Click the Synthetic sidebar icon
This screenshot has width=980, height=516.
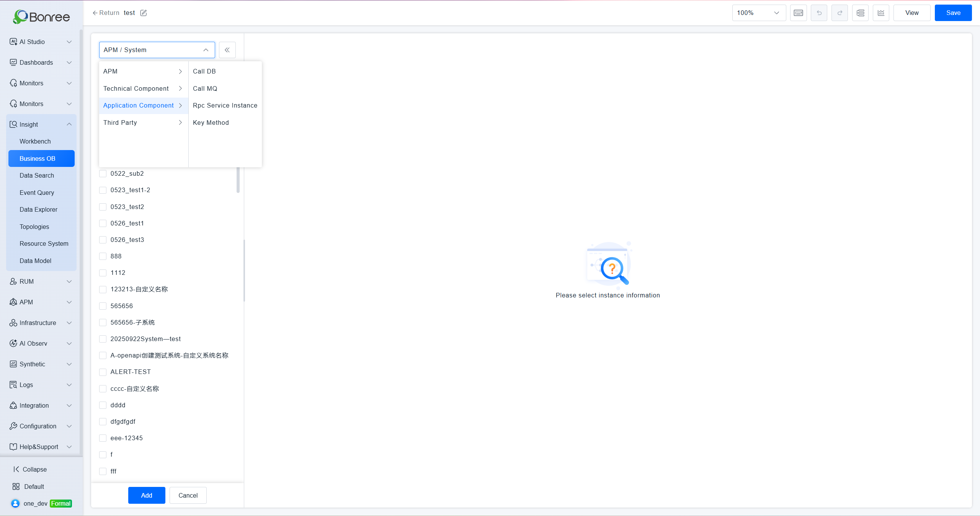coord(13,364)
